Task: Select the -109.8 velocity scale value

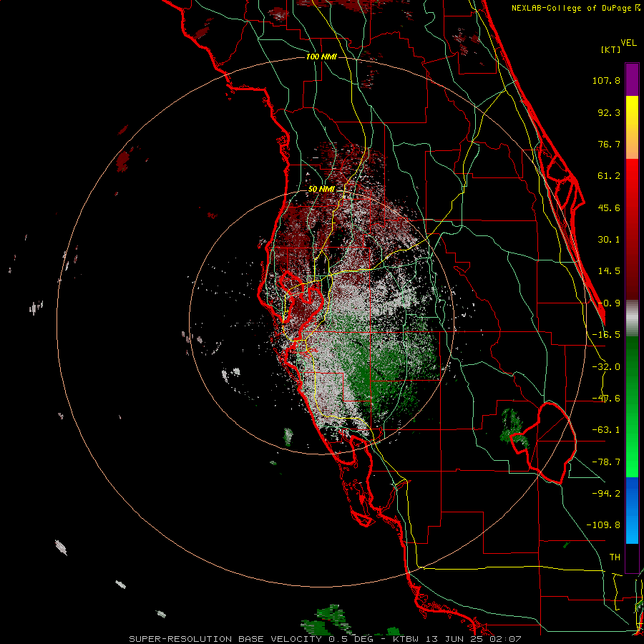Action: 603,525
